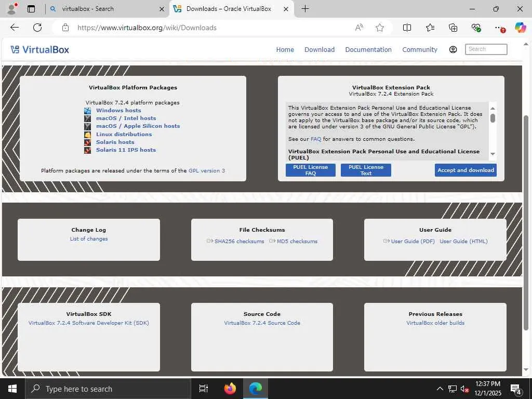Open Solaris hosts link
This screenshot has width=532, height=399.
(x=115, y=142)
